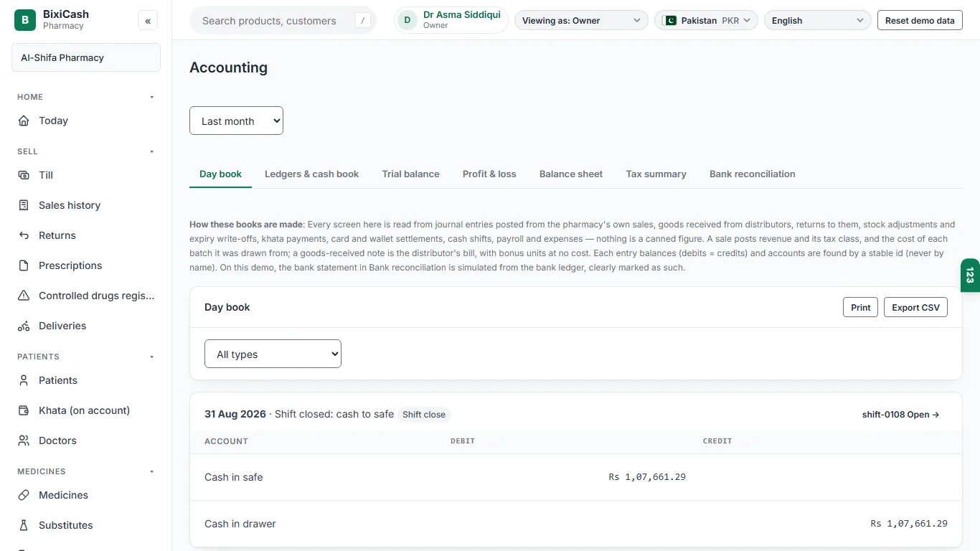Open Till via its register icon

click(24, 175)
